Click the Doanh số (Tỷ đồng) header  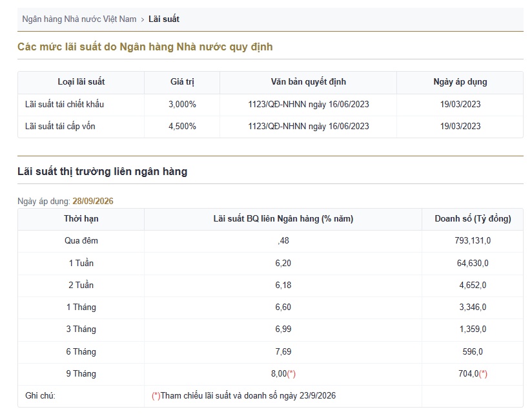pos(473,219)
